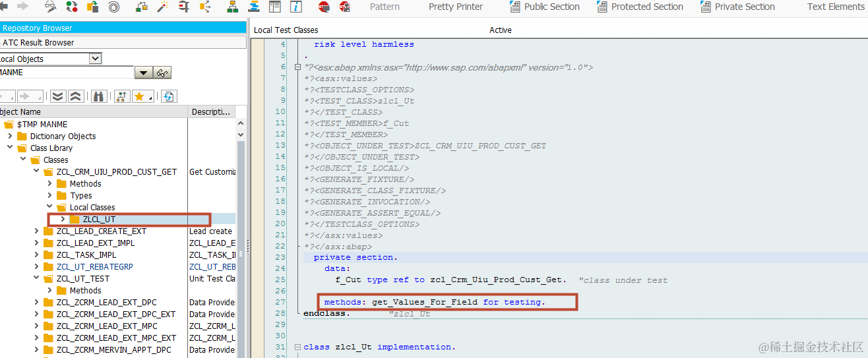Go to Private Section
Screen dimensions: 868x358
tap(737, 7)
